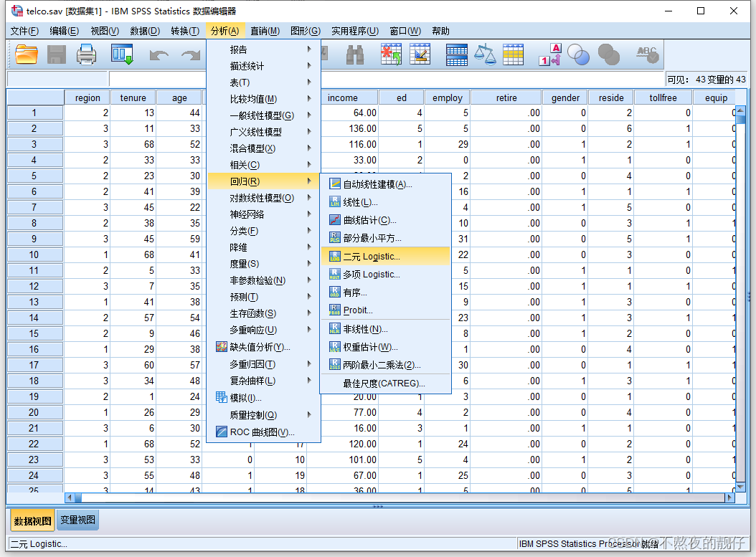The width and height of the screenshot is (756, 557).
Task: Open ROC Curve ROC 曲线图(V) item
Action: 263,432
